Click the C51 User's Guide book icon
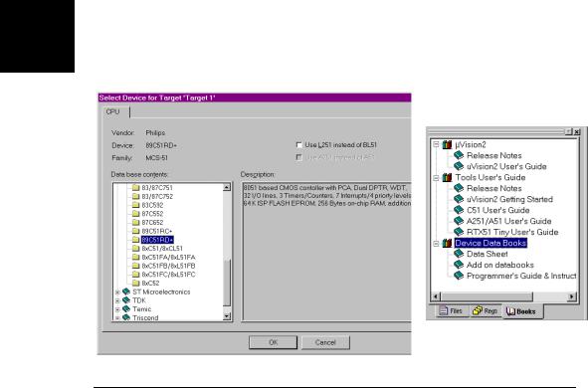The height and width of the screenshot is (388, 588). [459, 210]
